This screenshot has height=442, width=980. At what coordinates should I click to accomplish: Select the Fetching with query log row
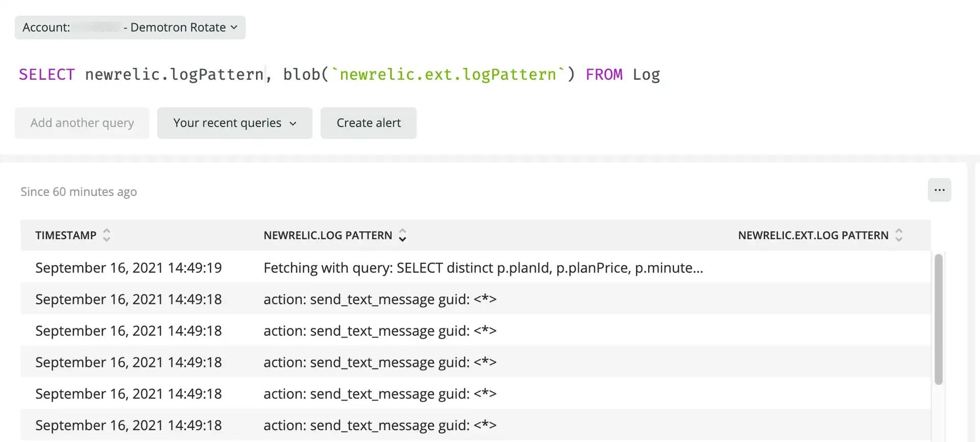click(483, 268)
